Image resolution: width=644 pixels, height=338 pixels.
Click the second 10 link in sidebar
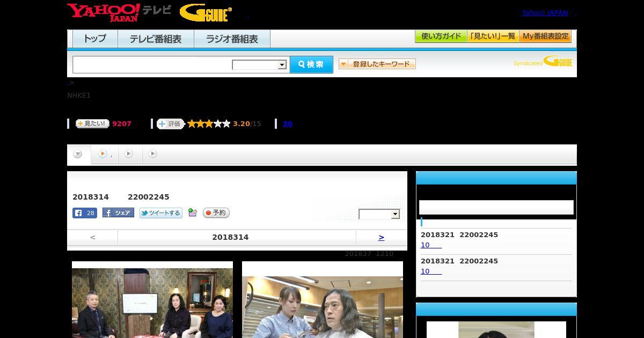pyautogui.click(x=431, y=271)
